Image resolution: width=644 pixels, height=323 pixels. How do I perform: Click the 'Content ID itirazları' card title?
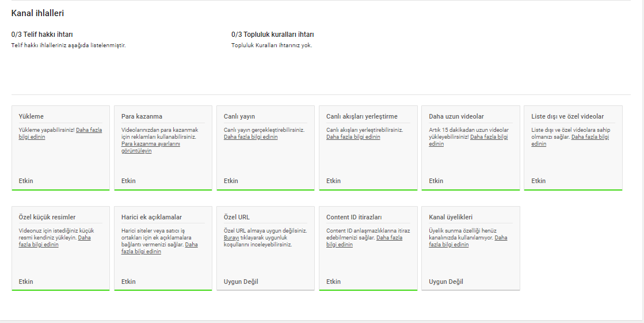354,217
